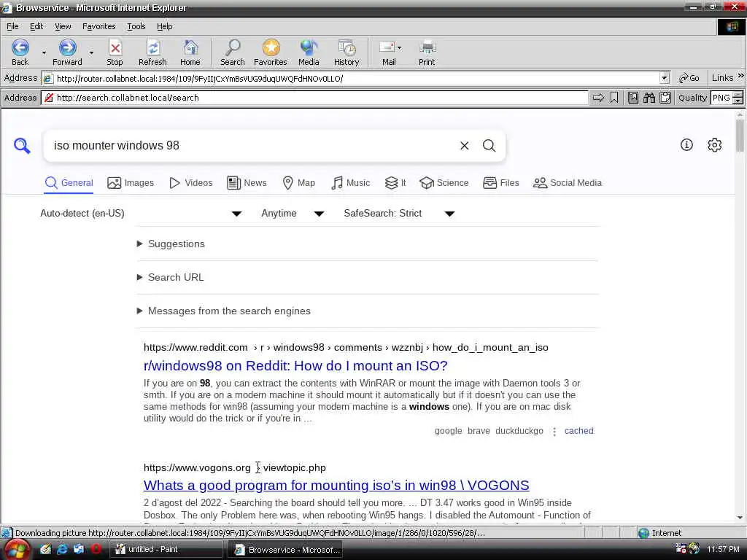747x560 pixels.
Task: Submit search with magnifier button in search box
Action: pyautogui.click(x=489, y=146)
